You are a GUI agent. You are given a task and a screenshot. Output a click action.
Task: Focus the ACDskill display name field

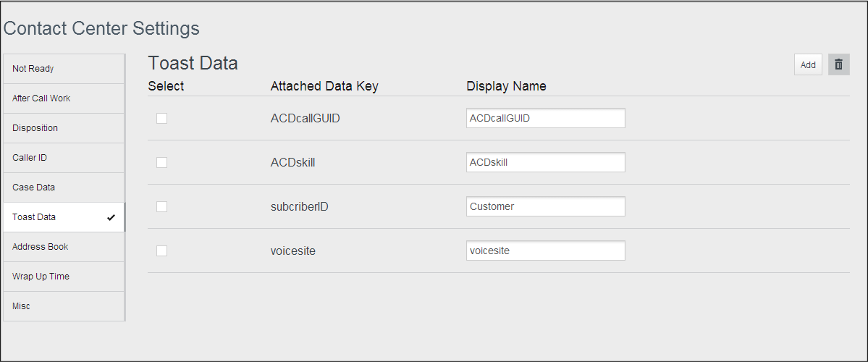pos(545,162)
